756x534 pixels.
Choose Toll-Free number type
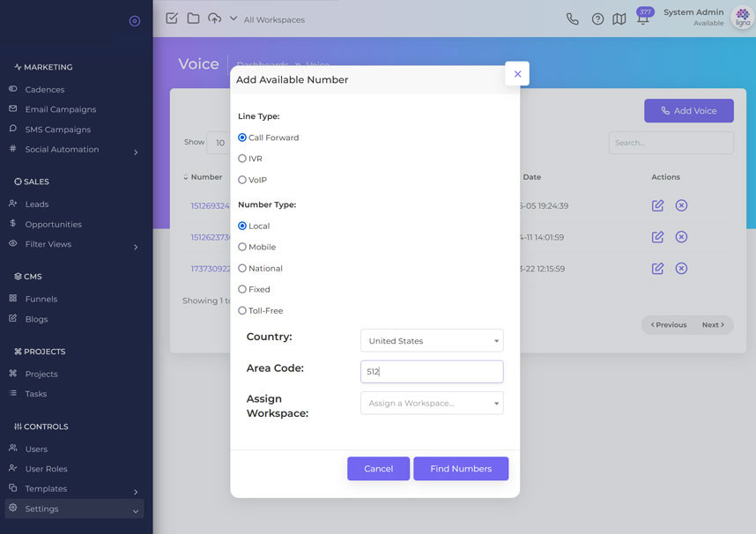pyautogui.click(x=242, y=310)
